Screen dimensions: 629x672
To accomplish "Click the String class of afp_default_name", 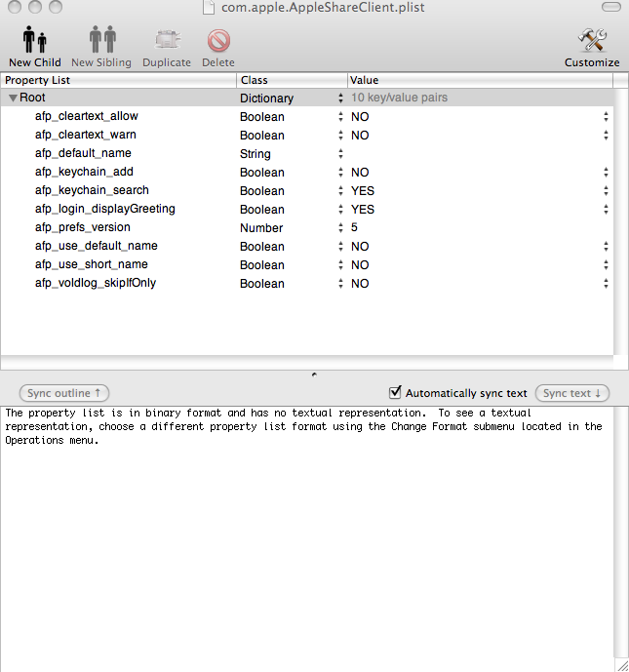I will (256, 154).
